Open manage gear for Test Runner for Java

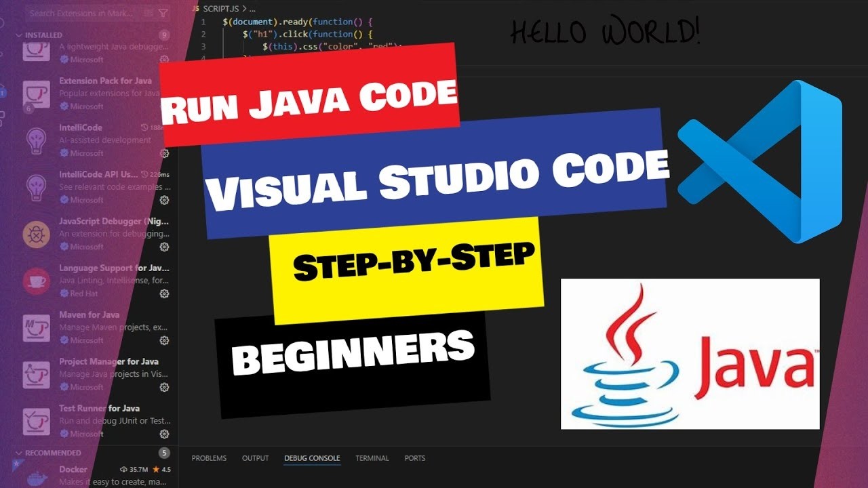coord(164,434)
